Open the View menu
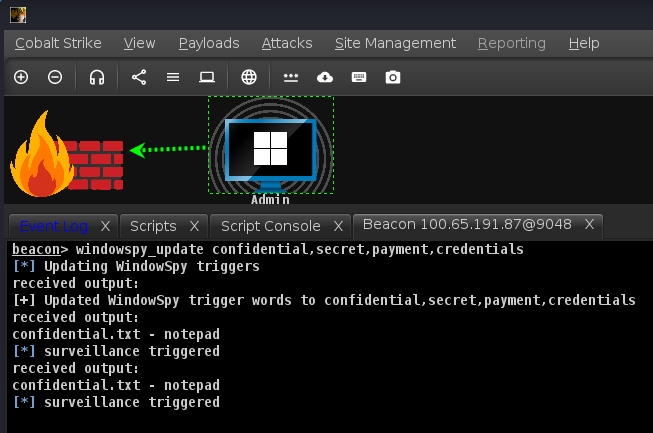 140,43
